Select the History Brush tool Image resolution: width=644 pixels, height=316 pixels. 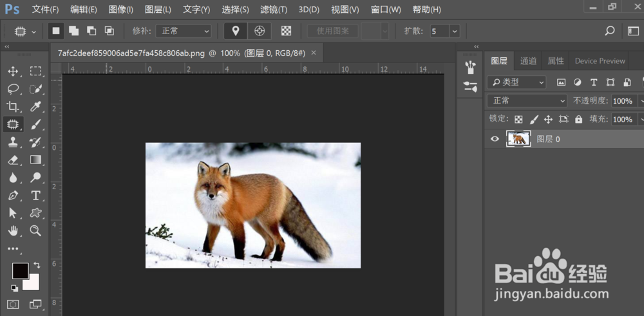coord(35,142)
